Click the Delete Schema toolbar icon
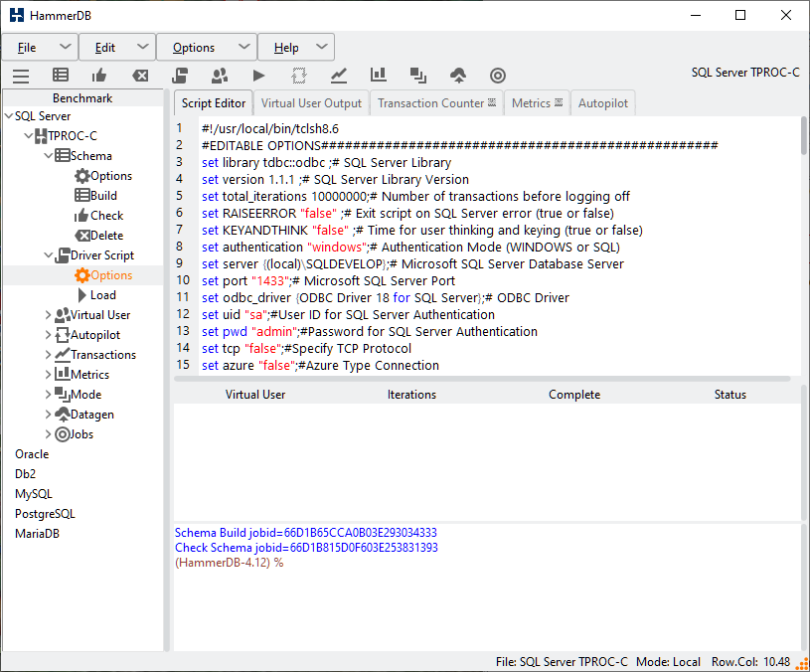Viewport: 810px width, 672px height. click(140, 76)
